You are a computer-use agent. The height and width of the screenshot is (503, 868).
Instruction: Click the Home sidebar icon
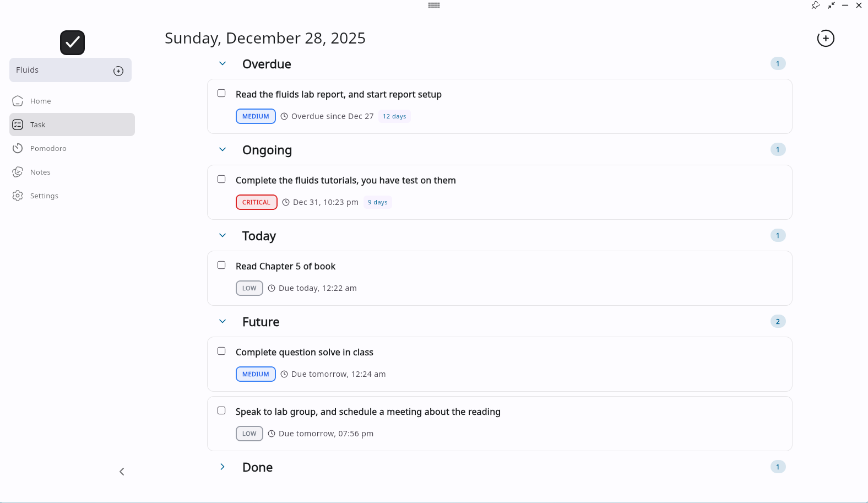click(x=18, y=101)
